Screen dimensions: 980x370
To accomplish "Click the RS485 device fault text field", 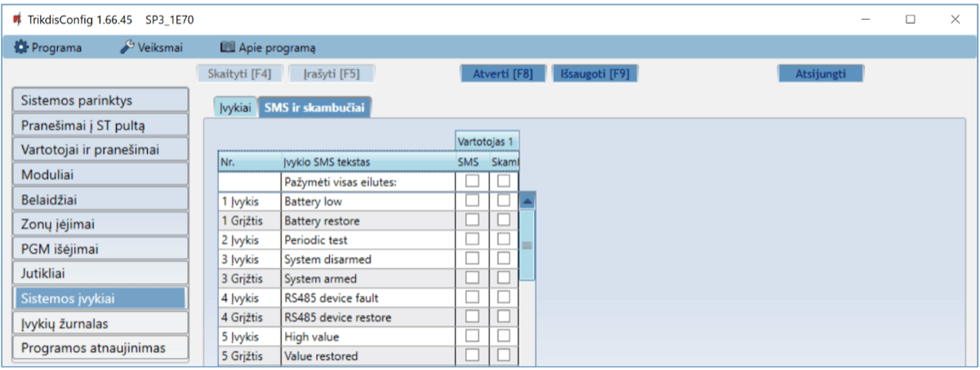I will coord(367,298).
